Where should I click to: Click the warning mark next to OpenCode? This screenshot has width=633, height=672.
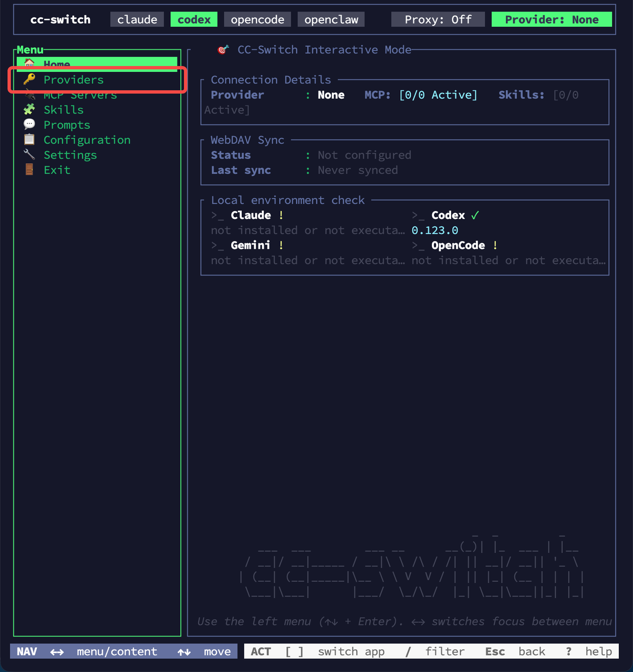[x=495, y=245]
